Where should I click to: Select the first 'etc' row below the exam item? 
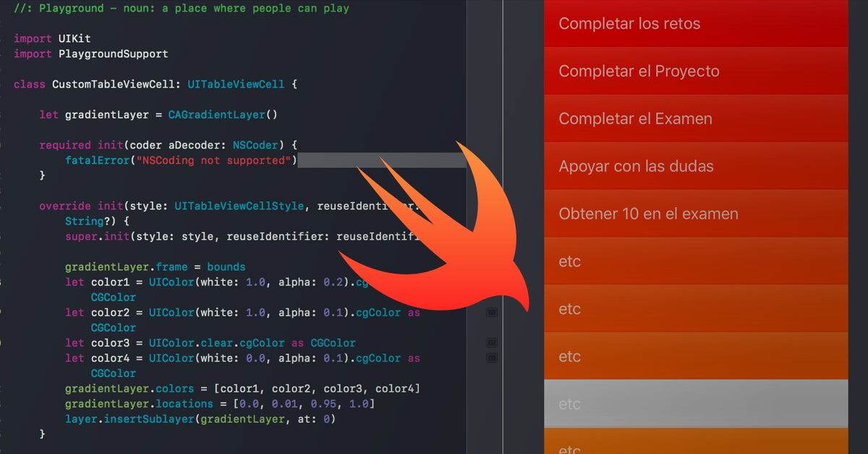[x=694, y=261]
